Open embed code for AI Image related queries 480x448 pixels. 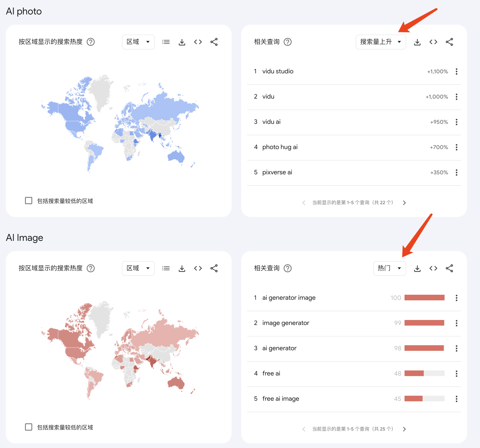[x=433, y=268]
